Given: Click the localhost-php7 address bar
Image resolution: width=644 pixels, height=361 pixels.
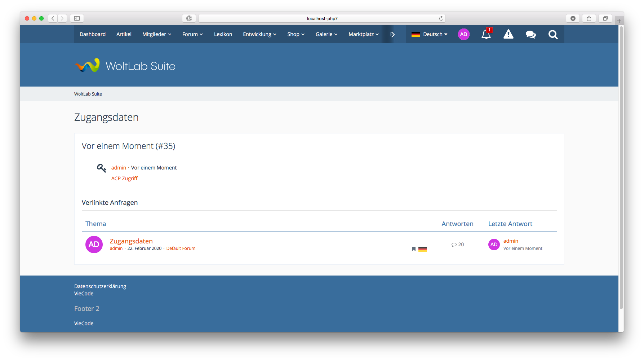Looking at the screenshot, I should pos(322,18).
